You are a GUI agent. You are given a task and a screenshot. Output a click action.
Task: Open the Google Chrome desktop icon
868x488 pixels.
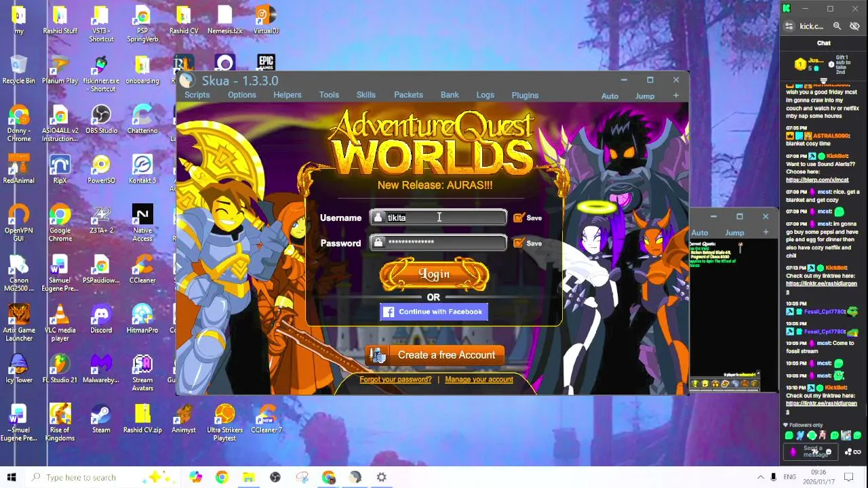click(60, 223)
